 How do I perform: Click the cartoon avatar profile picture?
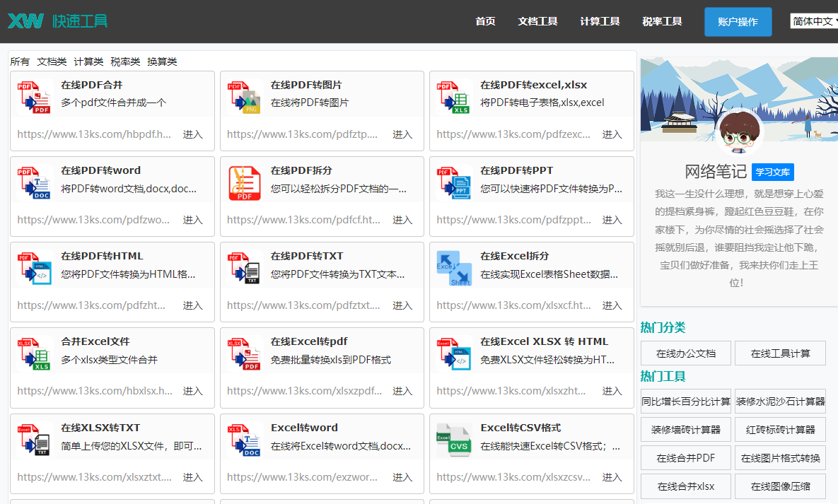click(x=739, y=133)
